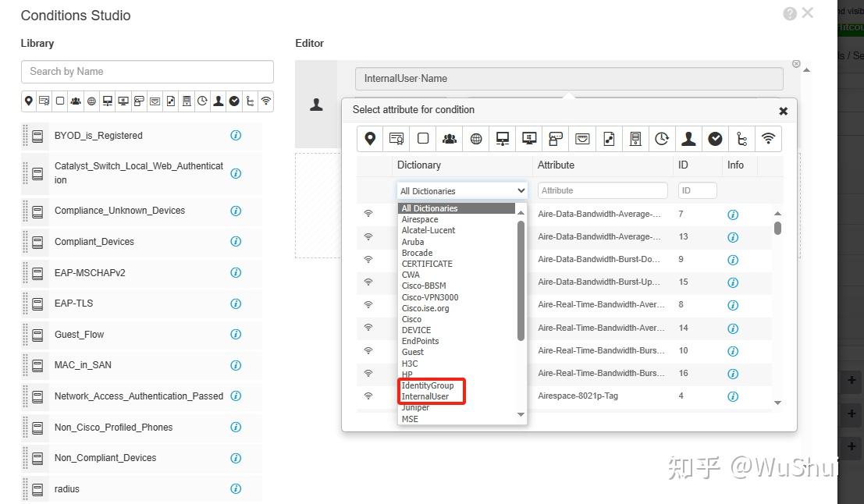Click the Guest_Flow library condition
This screenshot has width=864, height=504.
79,335
